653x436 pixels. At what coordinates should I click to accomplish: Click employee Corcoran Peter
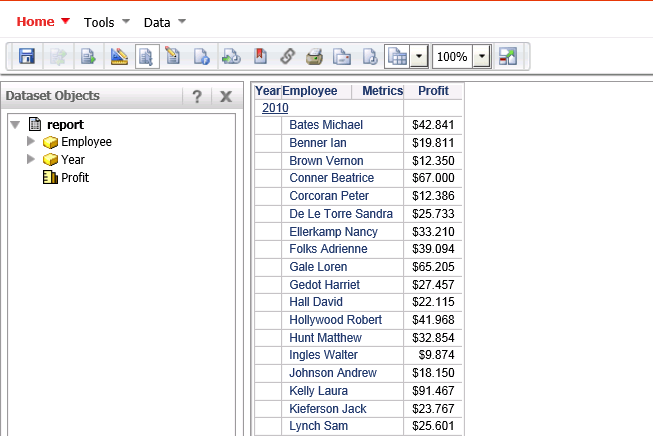(x=329, y=196)
